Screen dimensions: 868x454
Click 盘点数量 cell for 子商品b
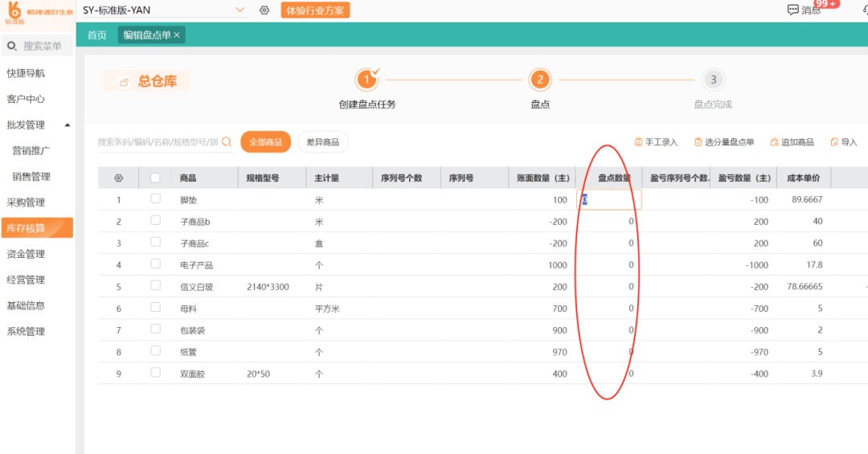(609, 222)
